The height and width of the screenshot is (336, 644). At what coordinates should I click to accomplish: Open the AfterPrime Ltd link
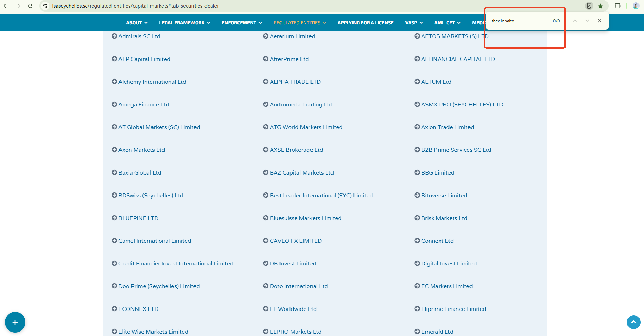(x=289, y=59)
